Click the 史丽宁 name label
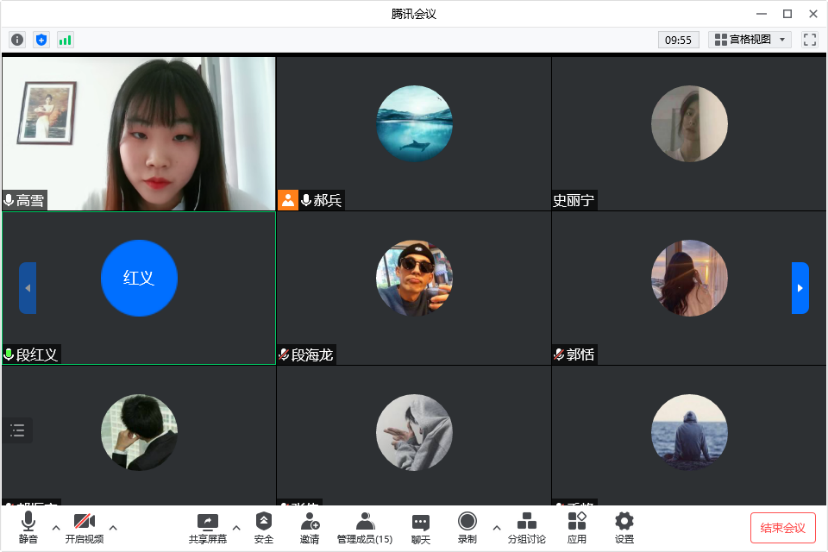828x552 pixels. [573, 200]
